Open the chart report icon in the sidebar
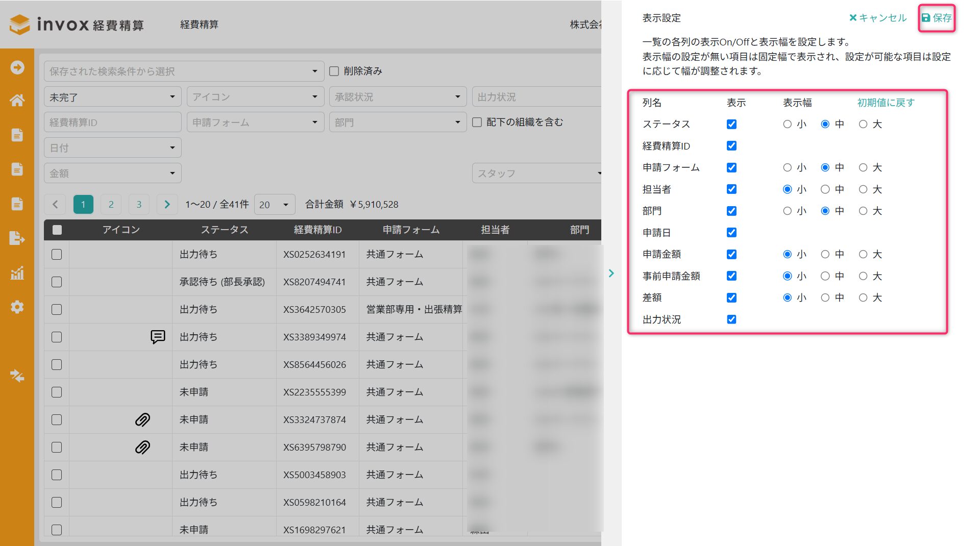Viewport: 980px width, 546px height. 17,273
